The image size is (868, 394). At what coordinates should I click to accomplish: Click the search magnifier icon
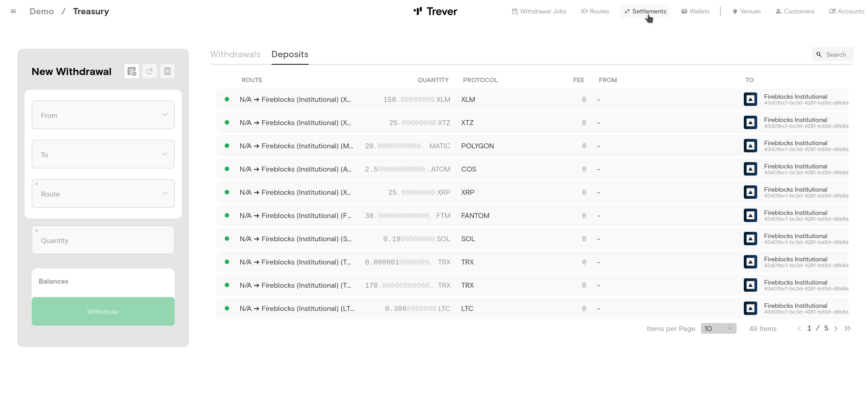click(x=819, y=54)
